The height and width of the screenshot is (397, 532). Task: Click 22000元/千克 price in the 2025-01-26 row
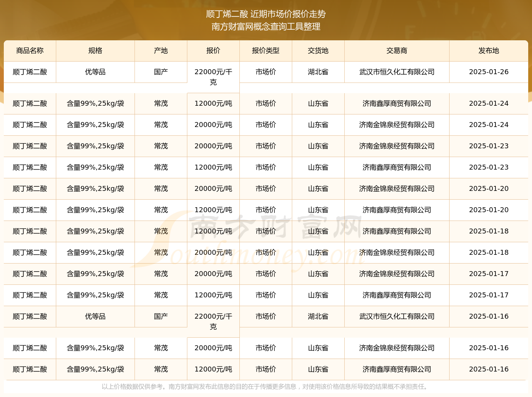click(213, 77)
